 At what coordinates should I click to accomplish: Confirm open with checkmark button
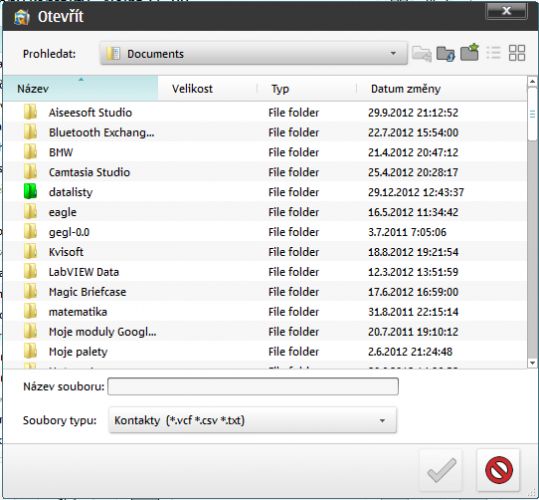(x=441, y=470)
